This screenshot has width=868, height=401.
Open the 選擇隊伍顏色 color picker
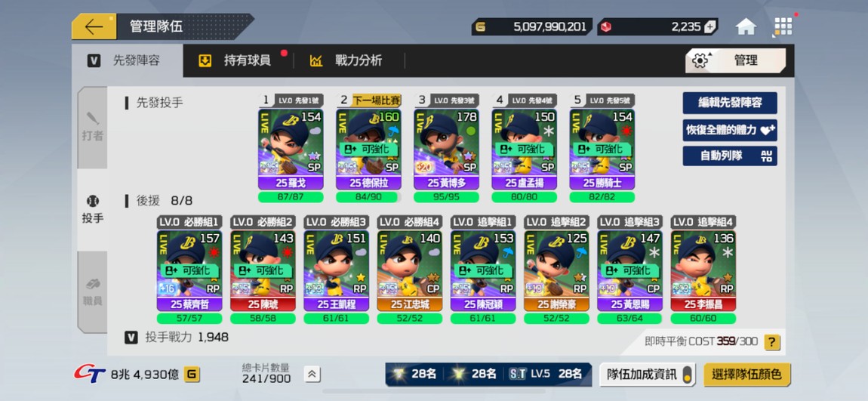click(747, 375)
